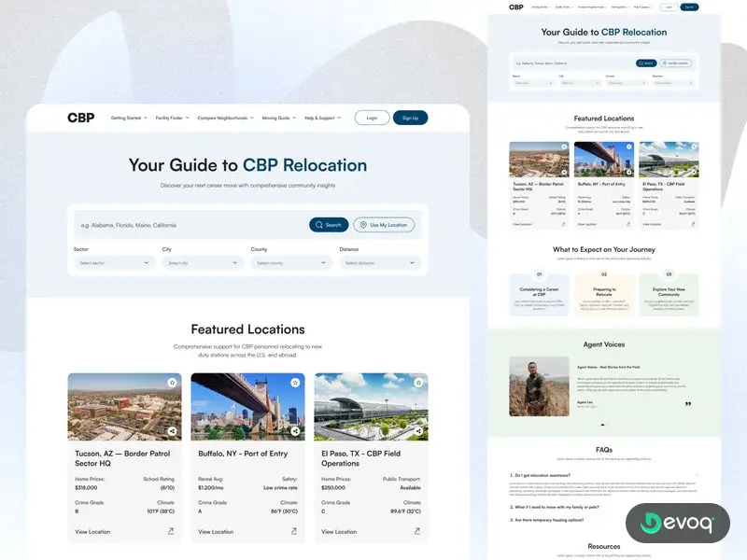747x560 pixels.
Task: Click the agent photo in Agent Voices
Action: [x=540, y=386]
